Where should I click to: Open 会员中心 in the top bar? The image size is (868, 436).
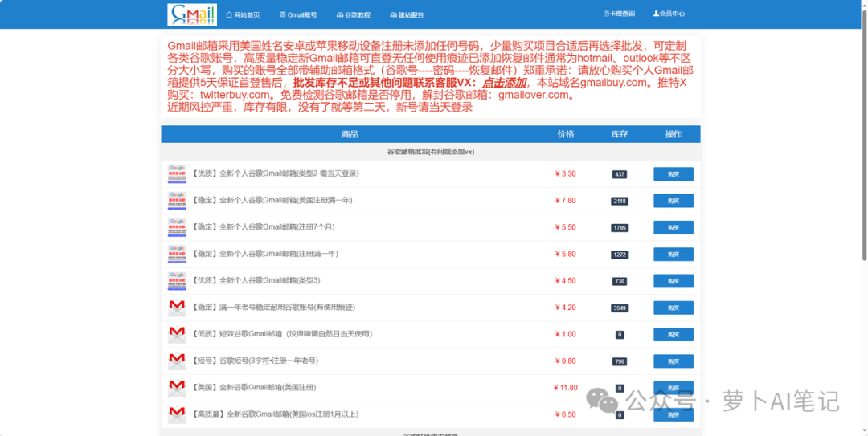(x=669, y=14)
